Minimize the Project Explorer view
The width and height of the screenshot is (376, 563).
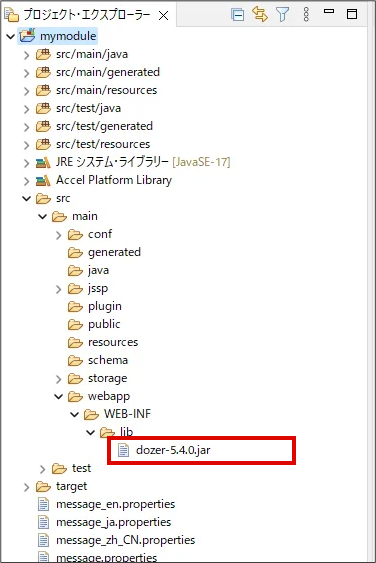point(329,11)
